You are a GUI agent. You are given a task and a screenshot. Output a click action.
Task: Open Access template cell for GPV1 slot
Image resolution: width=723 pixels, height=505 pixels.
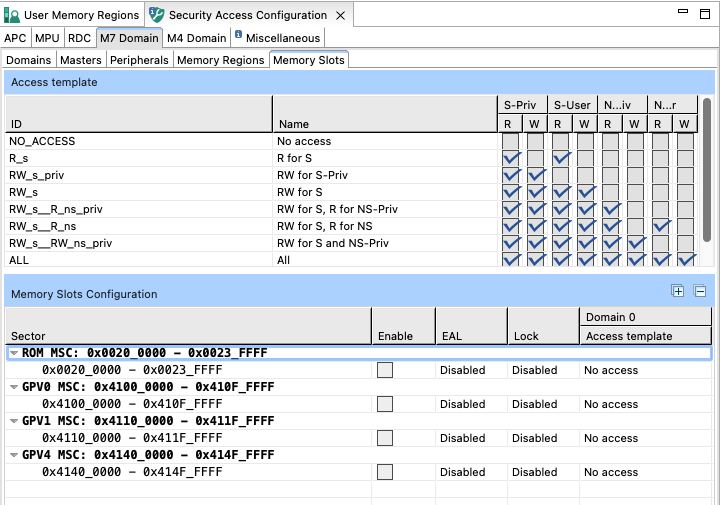point(610,438)
